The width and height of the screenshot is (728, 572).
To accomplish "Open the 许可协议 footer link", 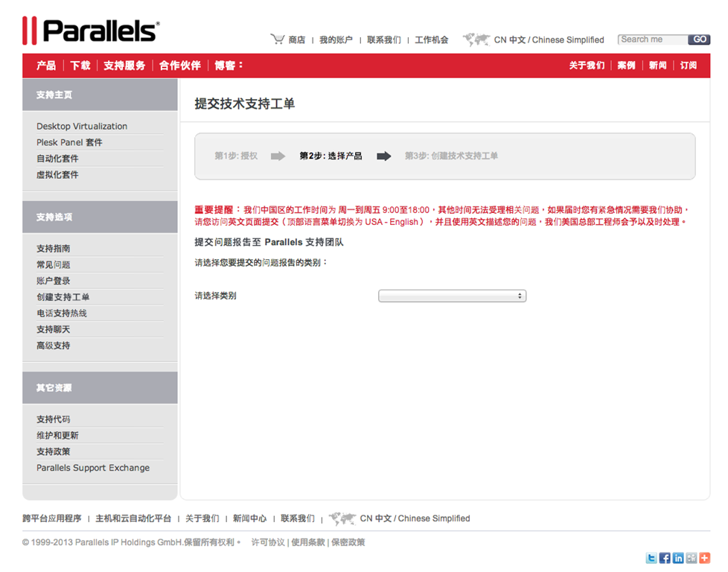I will tap(268, 542).
